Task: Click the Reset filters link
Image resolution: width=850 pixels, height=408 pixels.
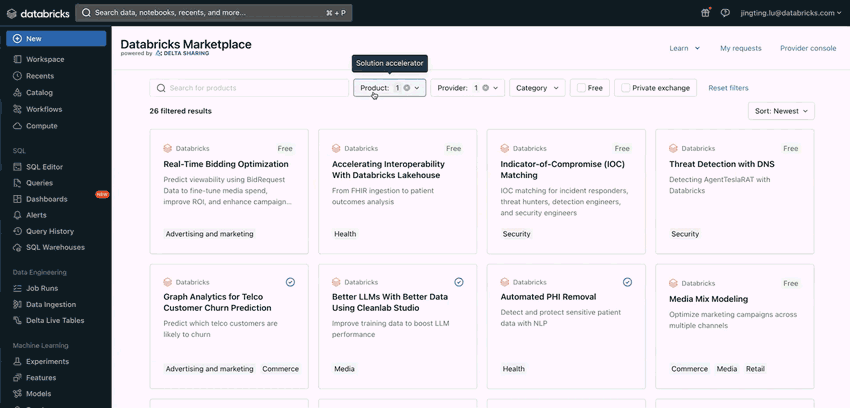Action: point(728,88)
